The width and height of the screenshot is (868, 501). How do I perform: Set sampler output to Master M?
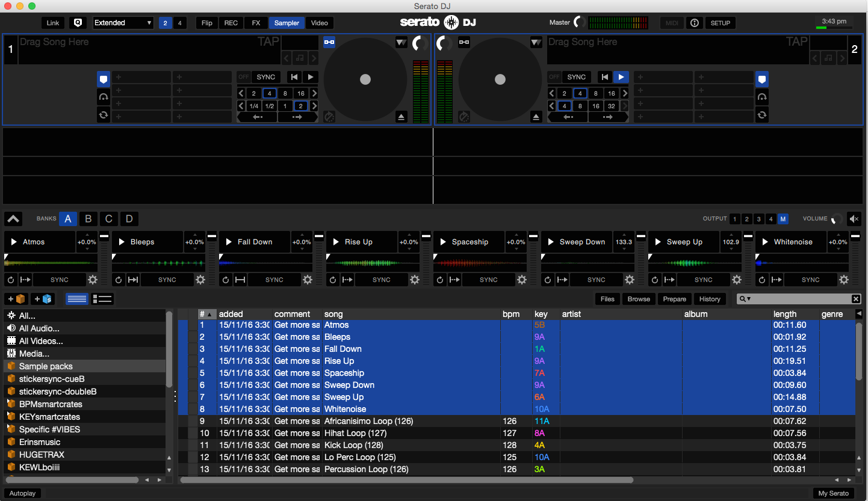click(x=783, y=219)
